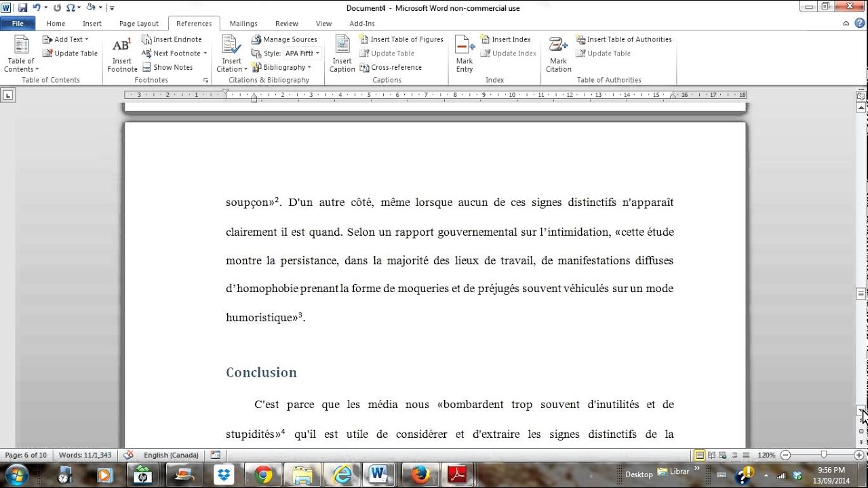Save the document from the Quick Access Toolbar
Screen dimensions: 868x488
[22, 7]
